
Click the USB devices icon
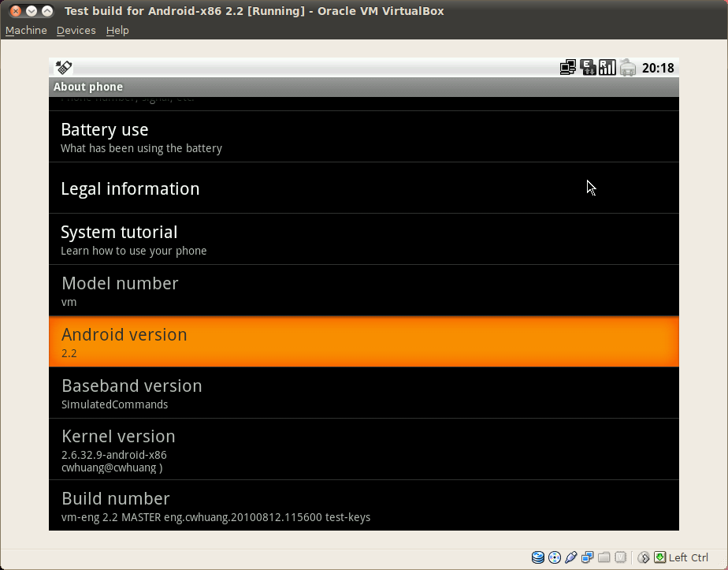click(571, 557)
